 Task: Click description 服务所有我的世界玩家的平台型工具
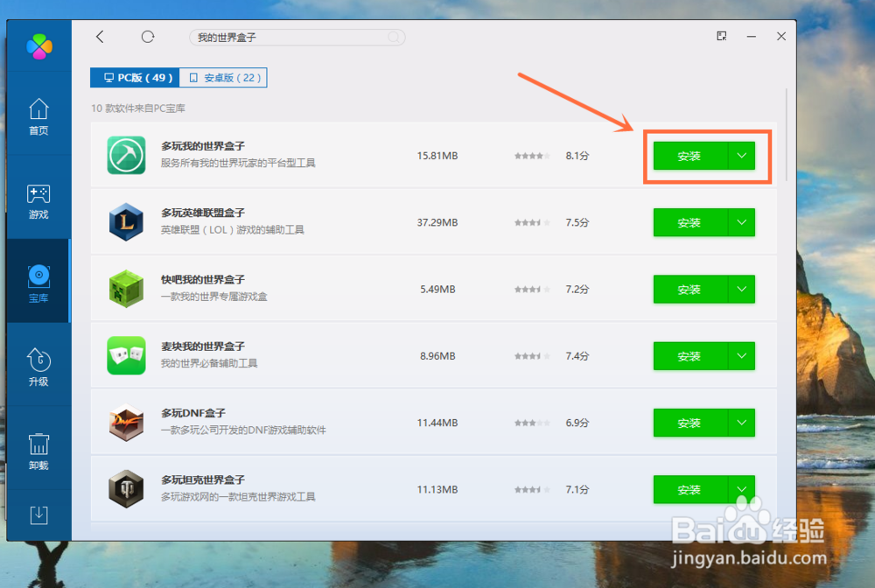tap(238, 163)
